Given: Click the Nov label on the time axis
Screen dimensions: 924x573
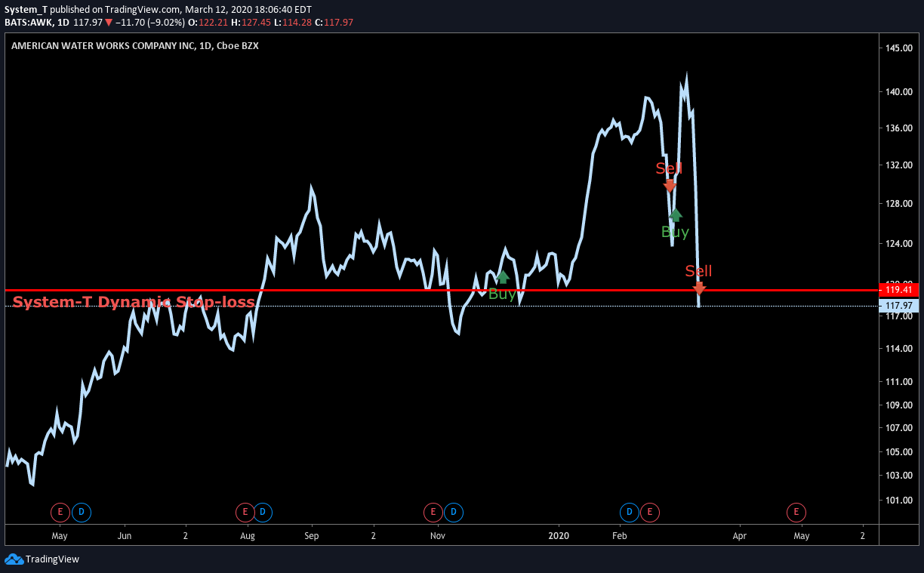Looking at the screenshot, I should tap(437, 536).
